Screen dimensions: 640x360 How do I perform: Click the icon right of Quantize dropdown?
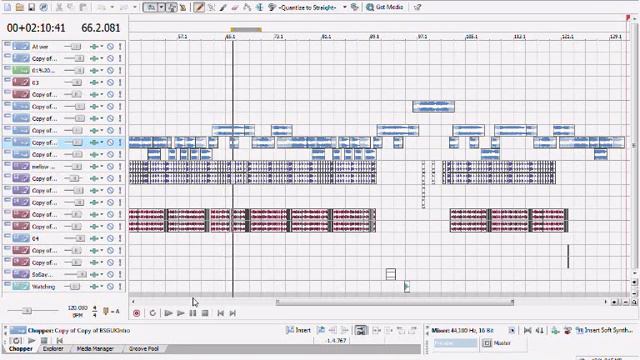click(x=354, y=7)
